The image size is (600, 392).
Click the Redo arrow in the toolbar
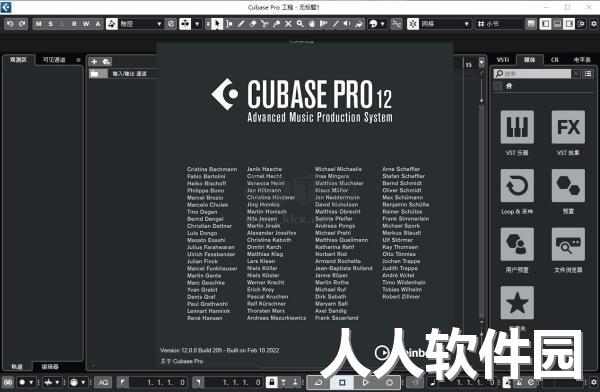coord(22,24)
